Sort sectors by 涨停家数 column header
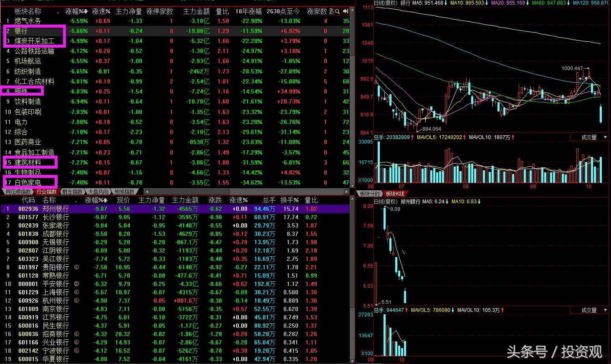The image size is (611, 364). 160,11
